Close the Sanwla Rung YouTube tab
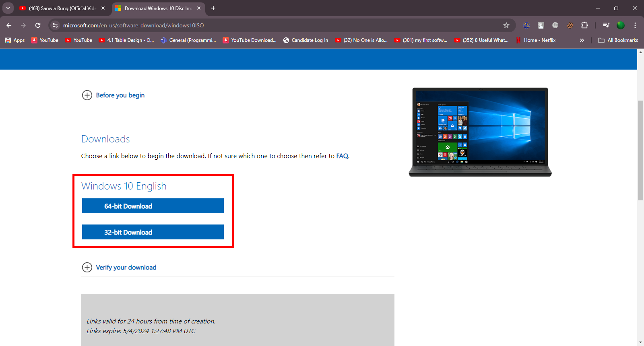This screenshot has width=644, height=346. [x=103, y=8]
